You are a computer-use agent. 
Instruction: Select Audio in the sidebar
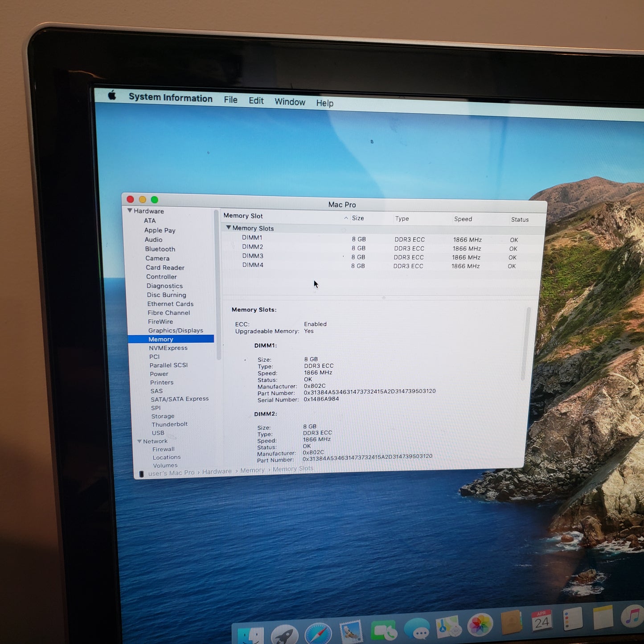(154, 240)
